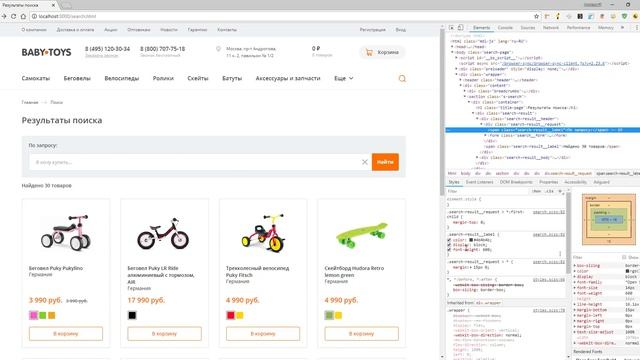Image resolution: width=640 pixels, height=360 pixels.
Task: Open Доставка и оплата page link
Action: [x=75, y=30]
